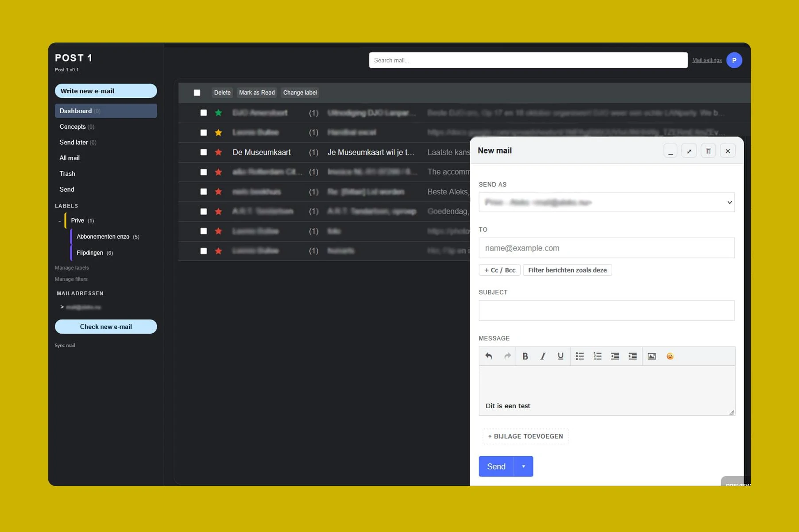Open the emoji picker
799x532 pixels.
point(670,356)
